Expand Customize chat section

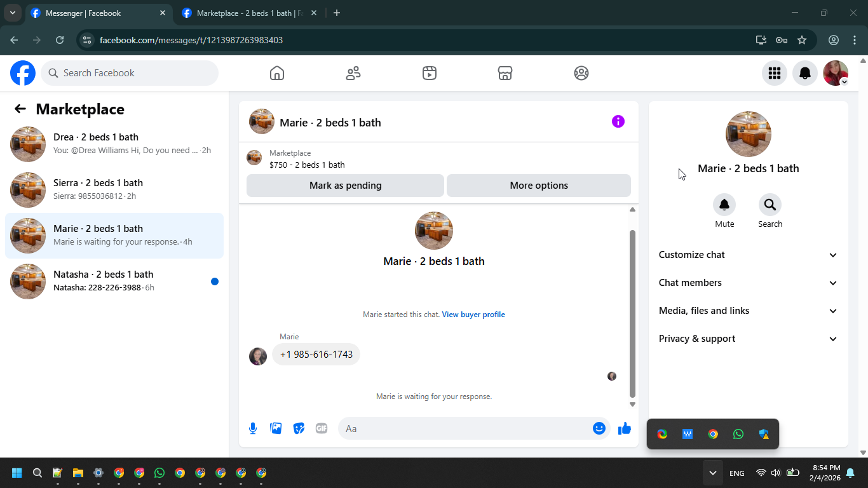749,255
